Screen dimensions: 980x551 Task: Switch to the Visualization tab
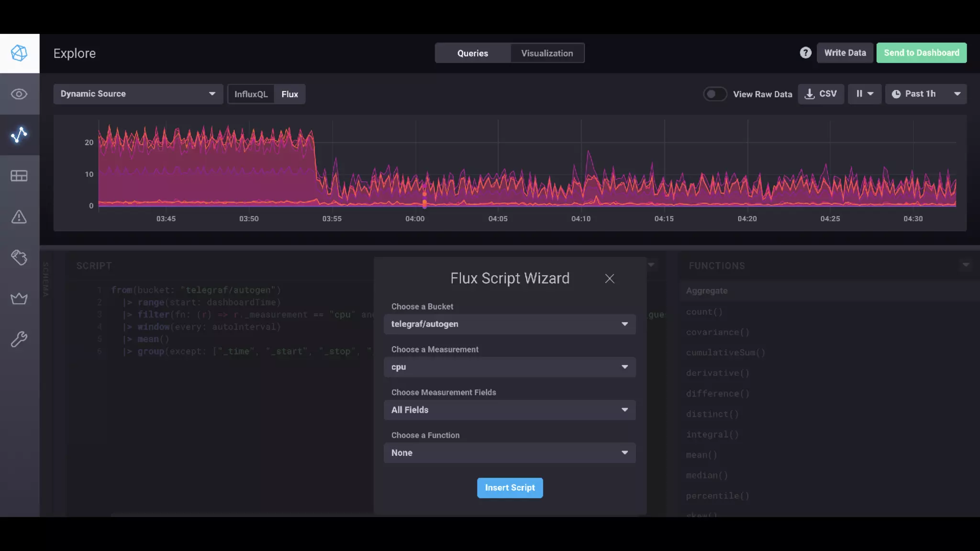point(547,53)
